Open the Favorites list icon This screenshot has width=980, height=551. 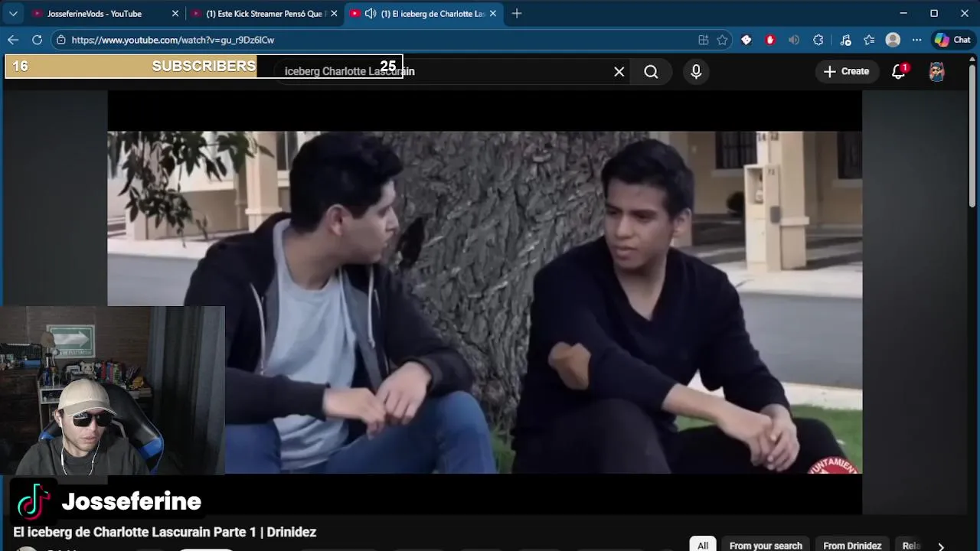[869, 40]
